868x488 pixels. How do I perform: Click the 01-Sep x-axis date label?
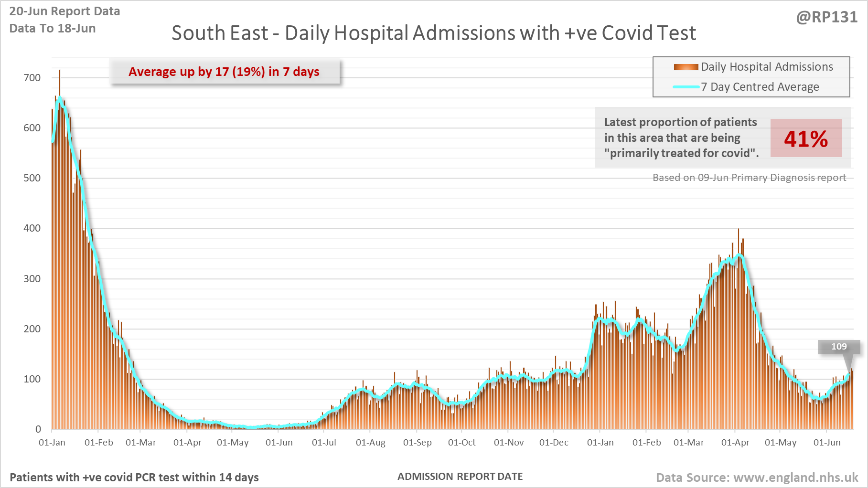417,443
